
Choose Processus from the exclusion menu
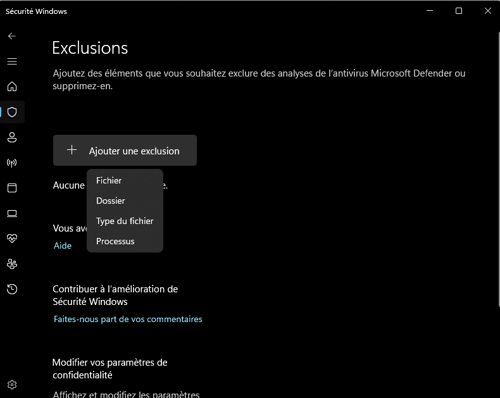point(125,241)
